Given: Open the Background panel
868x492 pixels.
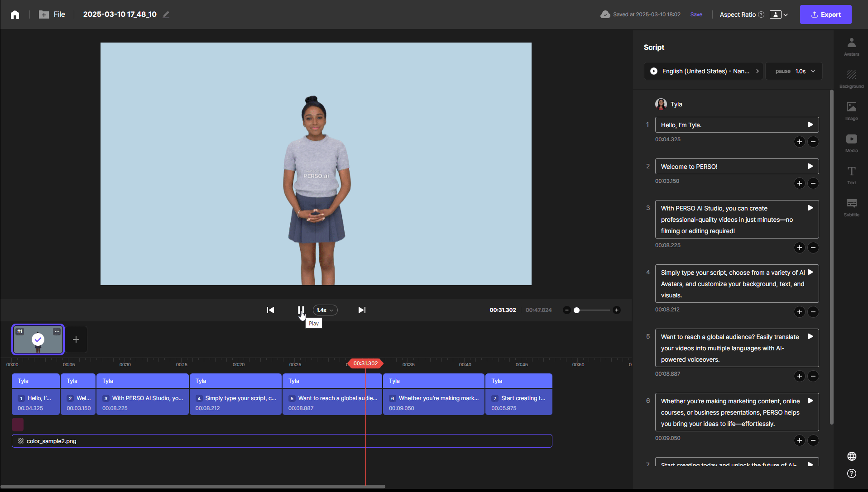Looking at the screenshot, I should point(851,79).
